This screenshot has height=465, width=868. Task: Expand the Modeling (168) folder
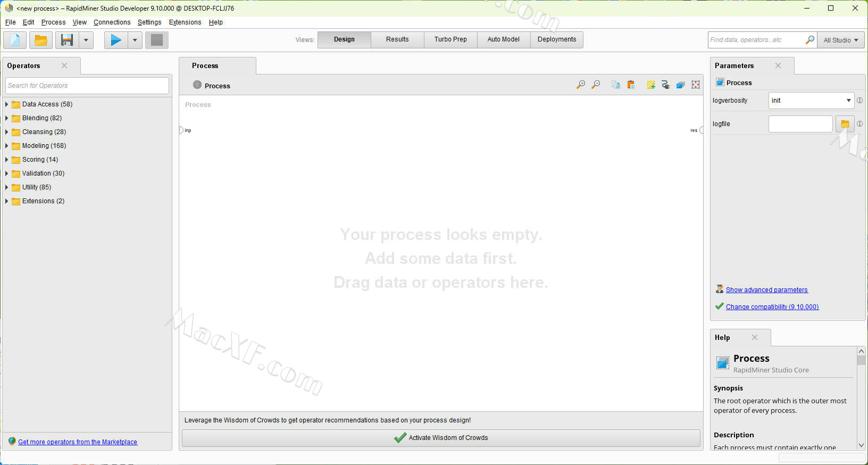click(6, 146)
